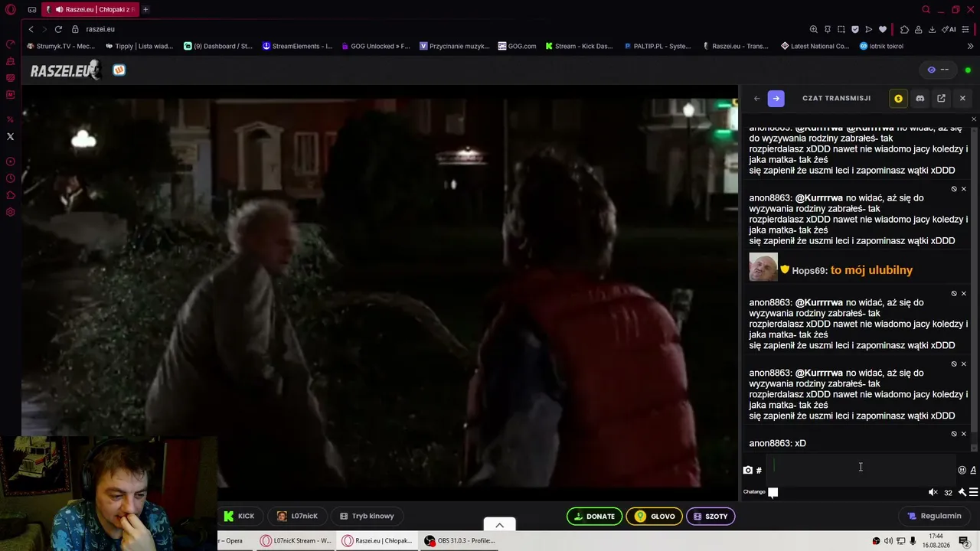The height and width of the screenshot is (551, 980).
Task: Click the send flow arrow icon
Action: tap(869, 29)
